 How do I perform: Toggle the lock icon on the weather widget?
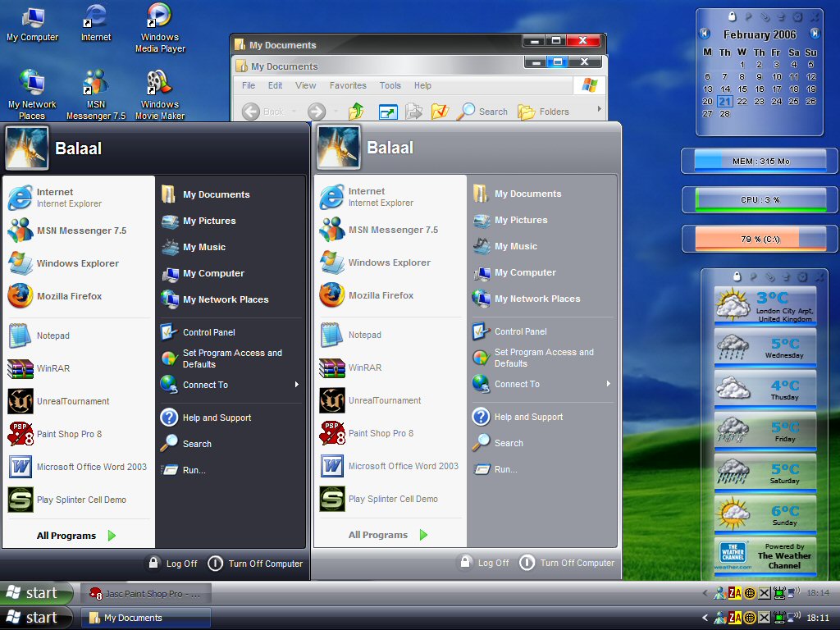(x=737, y=276)
